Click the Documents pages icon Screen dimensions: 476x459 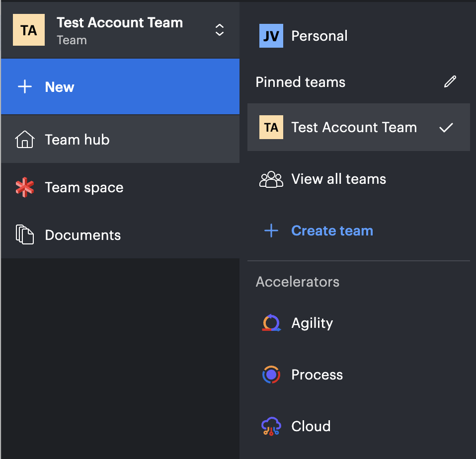tap(24, 234)
